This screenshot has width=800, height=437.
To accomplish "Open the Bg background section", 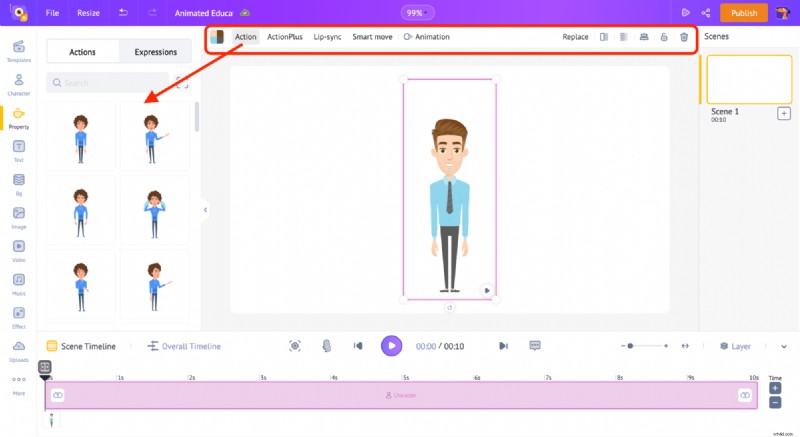I will click(x=19, y=185).
